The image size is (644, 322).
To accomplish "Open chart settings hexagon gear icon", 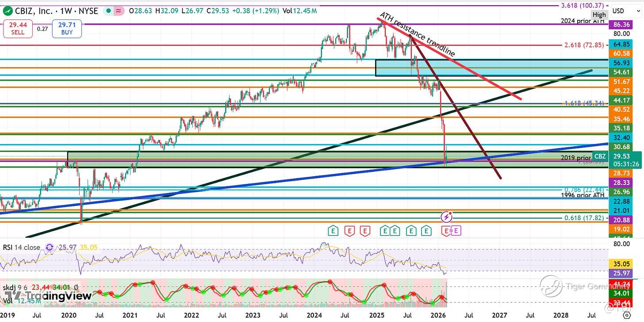I will point(626,315).
